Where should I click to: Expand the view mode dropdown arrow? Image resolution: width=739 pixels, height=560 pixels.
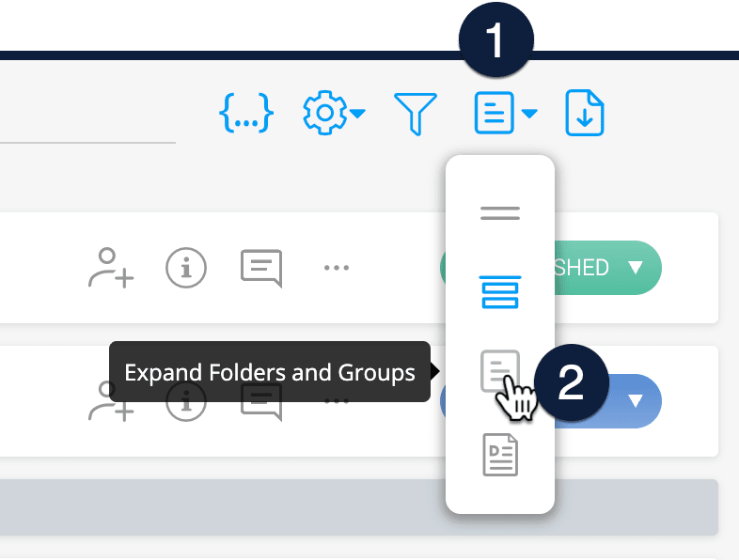coord(529,114)
